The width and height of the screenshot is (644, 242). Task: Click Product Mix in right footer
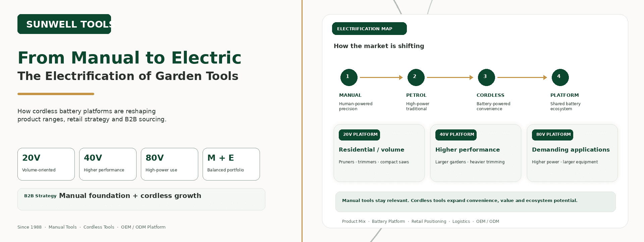click(x=354, y=221)
